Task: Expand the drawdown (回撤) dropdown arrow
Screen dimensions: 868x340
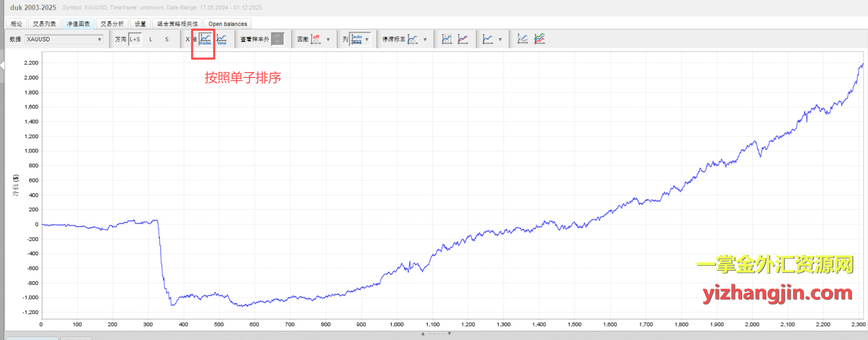Action: click(x=328, y=40)
